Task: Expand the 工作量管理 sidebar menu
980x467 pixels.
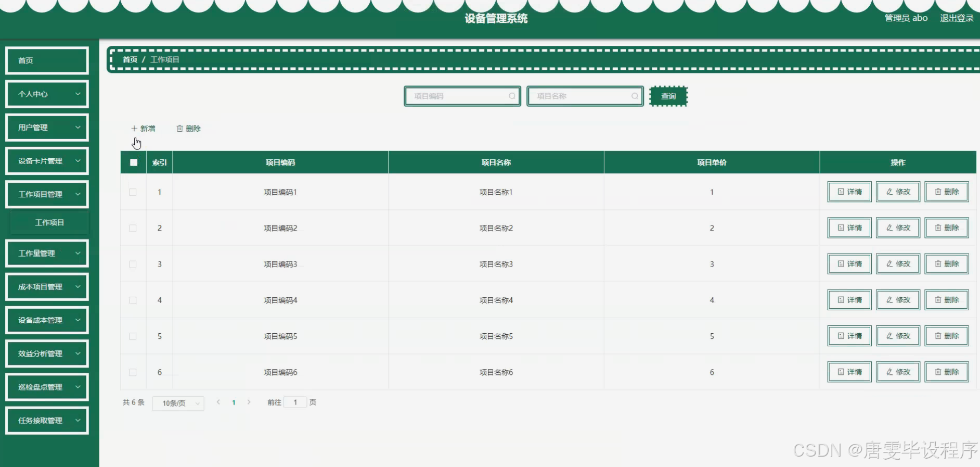Action: pyautogui.click(x=47, y=254)
